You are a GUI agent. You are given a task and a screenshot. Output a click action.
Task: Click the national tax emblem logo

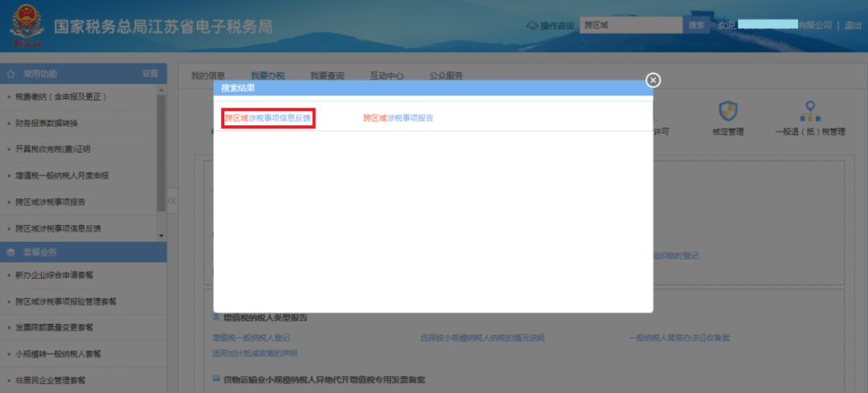25,27
